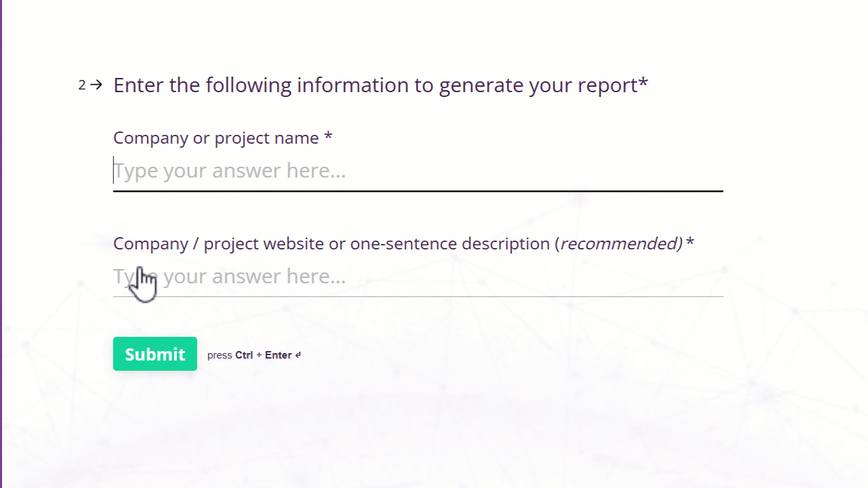
Task: Click the italic 'recommended' text
Action: tap(618, 243)
